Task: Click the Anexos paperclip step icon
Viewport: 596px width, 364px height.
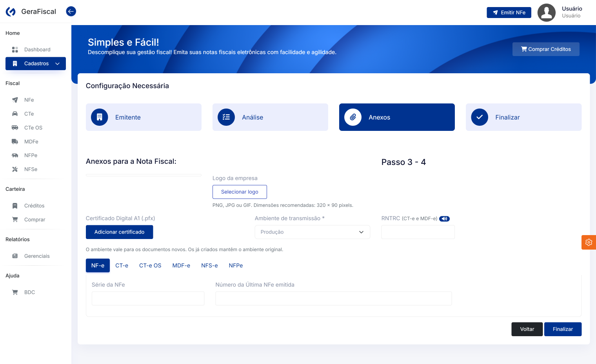Action: pyautogui.click(x=353, y=117)
